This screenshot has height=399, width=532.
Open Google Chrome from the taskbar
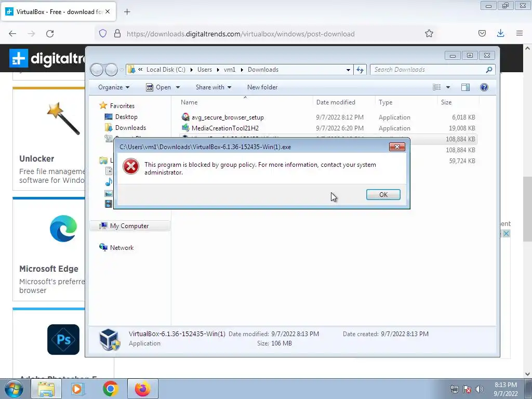click(x=111, y=389)
